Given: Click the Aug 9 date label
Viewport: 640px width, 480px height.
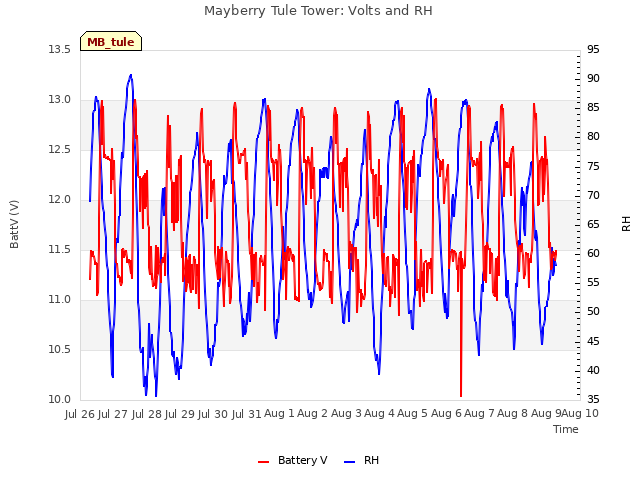Looking at the screenshot, I should point(546,413).
